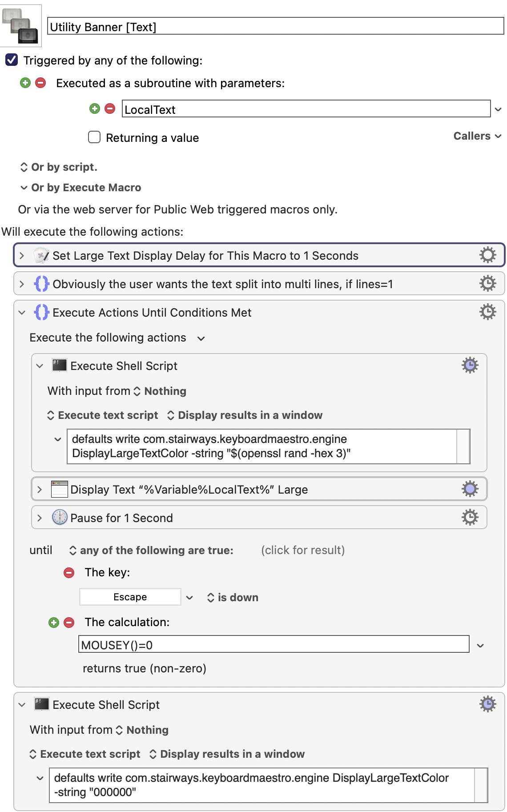
Task: Delete the Escape key condition with the red minus
Action: pos(69,572)
